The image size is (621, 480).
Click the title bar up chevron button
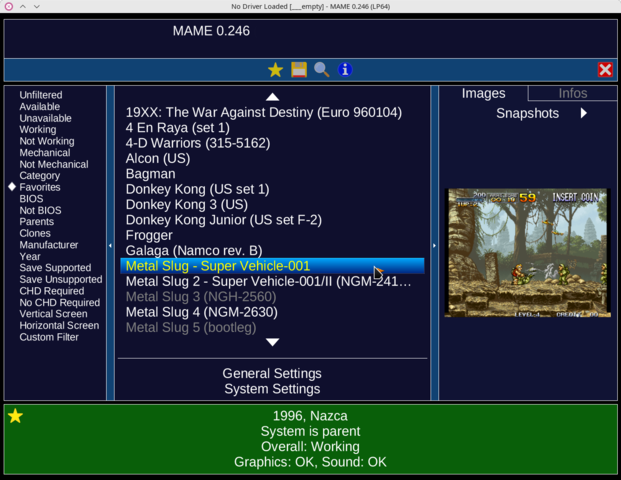pos(23,6)
